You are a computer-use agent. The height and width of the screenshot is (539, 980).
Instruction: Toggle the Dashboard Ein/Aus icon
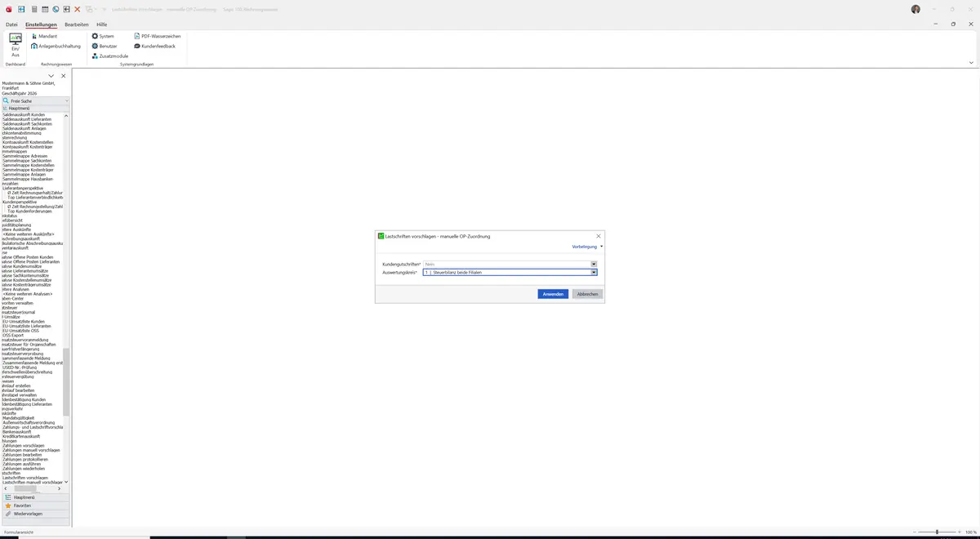(16, 45)
